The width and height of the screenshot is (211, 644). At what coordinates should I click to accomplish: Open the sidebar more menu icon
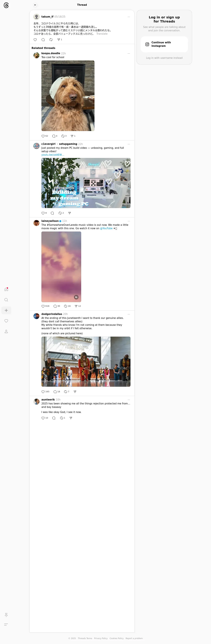pyautogui.click(x=6, y=624)
